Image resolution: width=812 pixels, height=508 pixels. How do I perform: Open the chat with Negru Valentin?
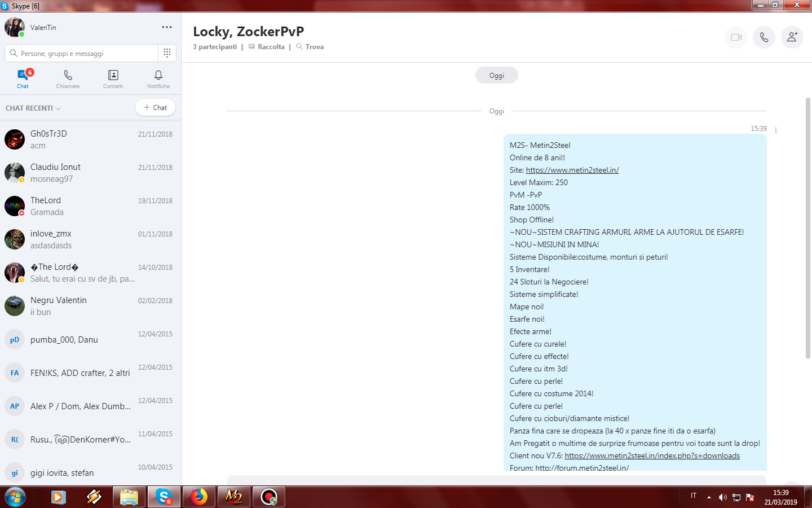(x=90, y=306)
